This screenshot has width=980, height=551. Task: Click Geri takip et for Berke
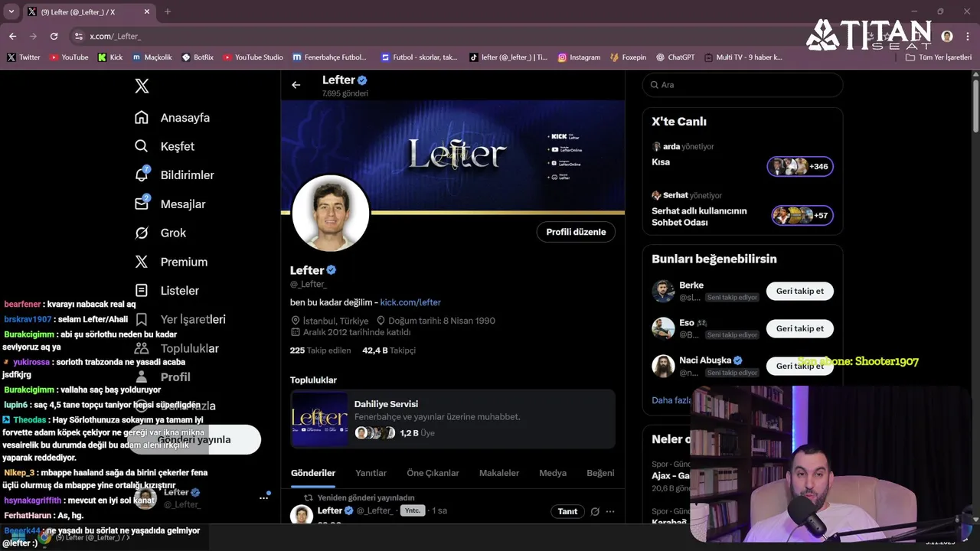[800, 291]
